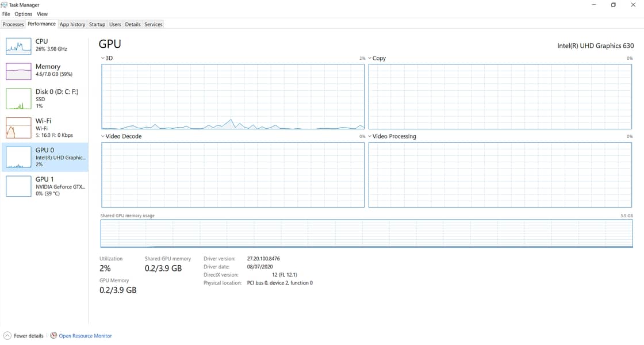The image size is (644, 345).
Task: Click the Shared GPU memory usage graph
Action: (x=366, y=233)
